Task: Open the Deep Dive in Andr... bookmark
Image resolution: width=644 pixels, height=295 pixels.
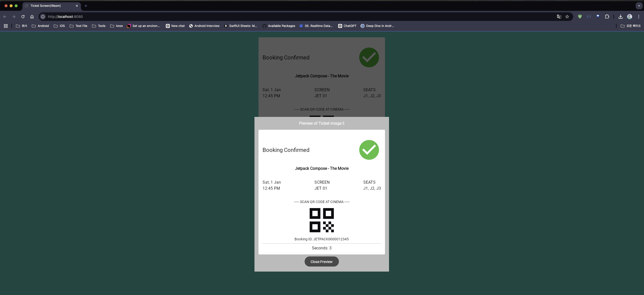Action: click(x=377, y=26)
